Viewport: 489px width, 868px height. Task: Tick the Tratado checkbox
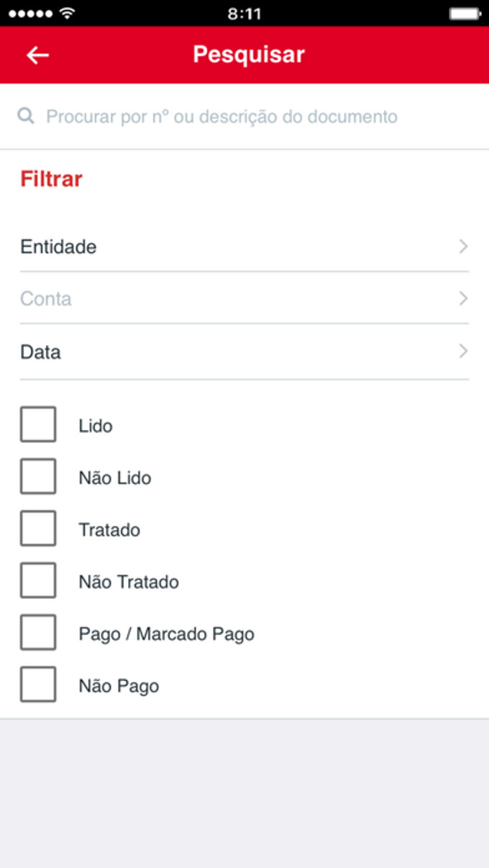(38, 528)
